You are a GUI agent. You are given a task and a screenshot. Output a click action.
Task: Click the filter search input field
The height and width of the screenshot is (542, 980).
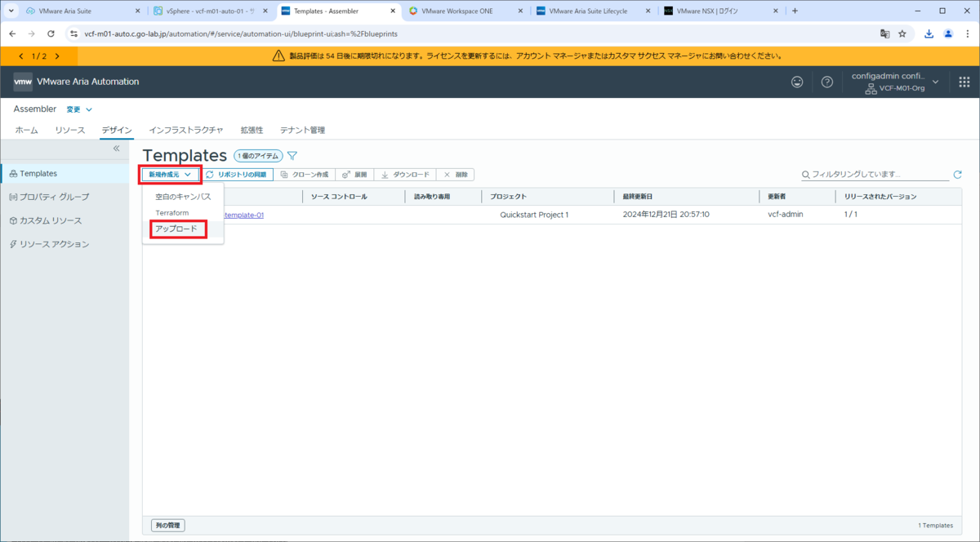874,175
